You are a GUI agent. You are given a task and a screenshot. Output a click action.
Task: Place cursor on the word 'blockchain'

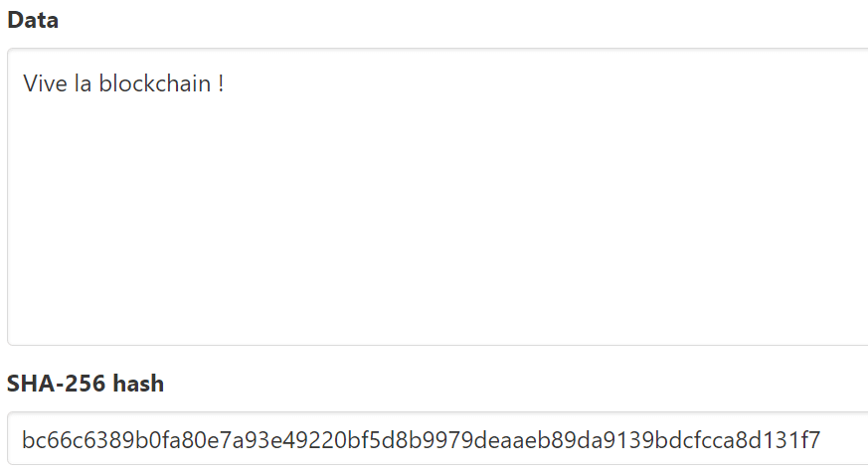coord(155,83)
